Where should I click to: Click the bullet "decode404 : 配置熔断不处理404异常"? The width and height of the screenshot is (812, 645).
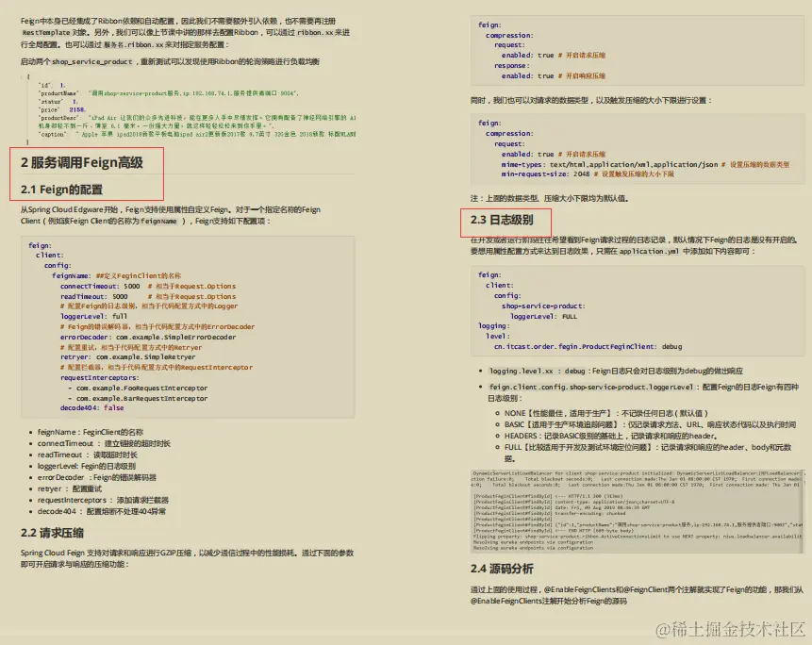click(102, 511)
